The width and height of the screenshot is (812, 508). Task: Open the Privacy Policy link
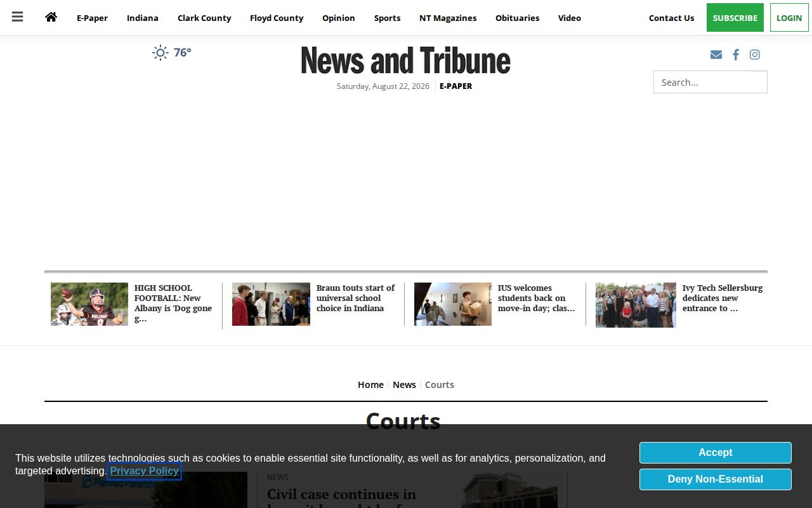tap(145, 471)
